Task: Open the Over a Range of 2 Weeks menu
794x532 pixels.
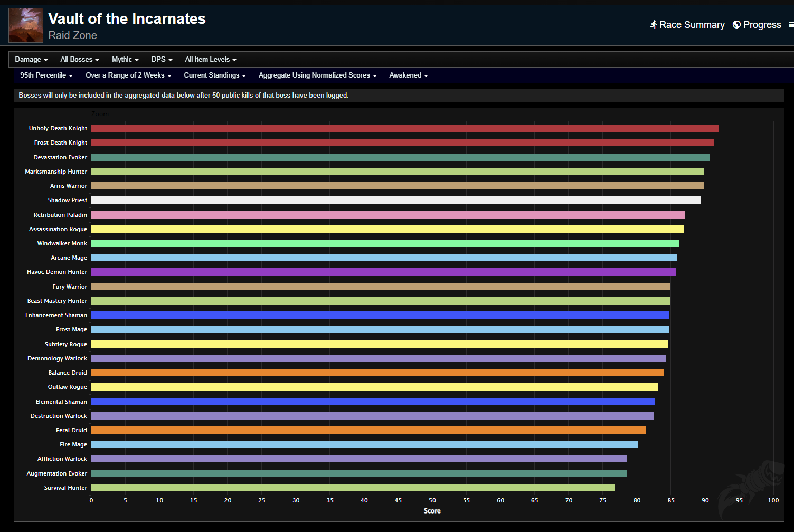Action: pos(128,75)
